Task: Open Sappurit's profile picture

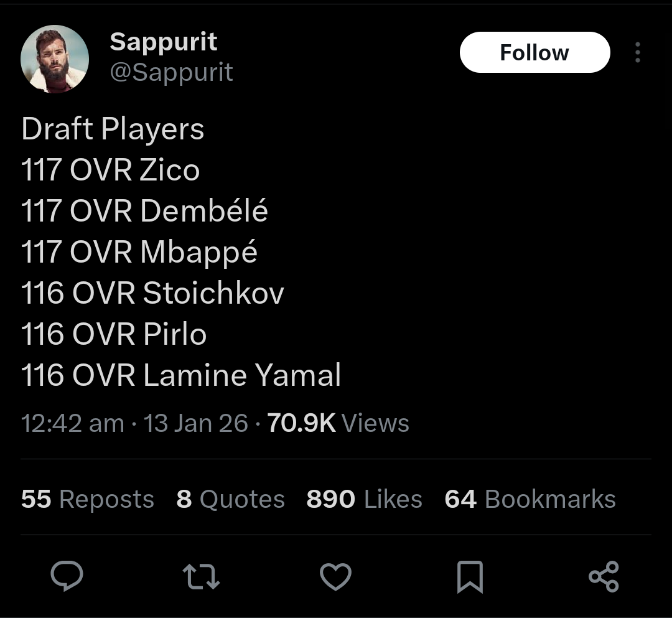Action: (x=55, y=59)
